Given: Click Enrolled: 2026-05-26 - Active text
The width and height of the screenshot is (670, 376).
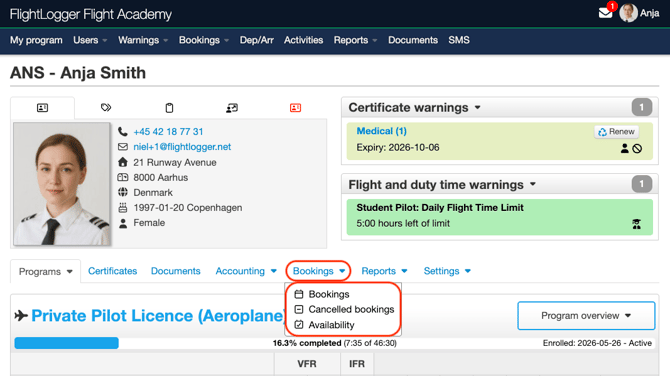Looking at the screenshot, I should point(597,343).
